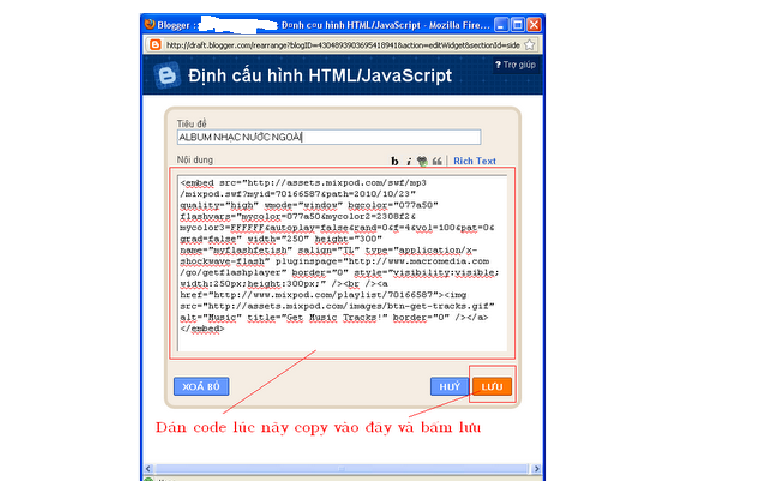781x481 pixels.
Task: Save widget with the LƯU button
Action: pyautogui.click(x=492, y=387)
